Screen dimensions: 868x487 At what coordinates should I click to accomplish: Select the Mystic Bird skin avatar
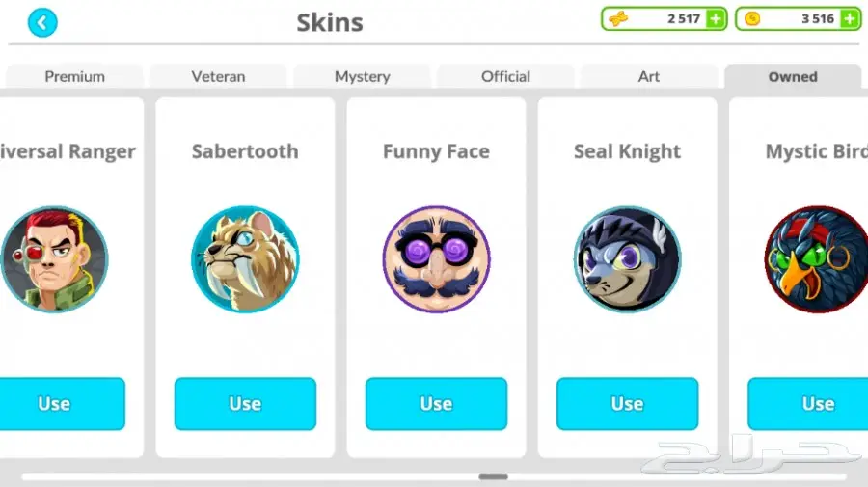[x=816, y=259]
